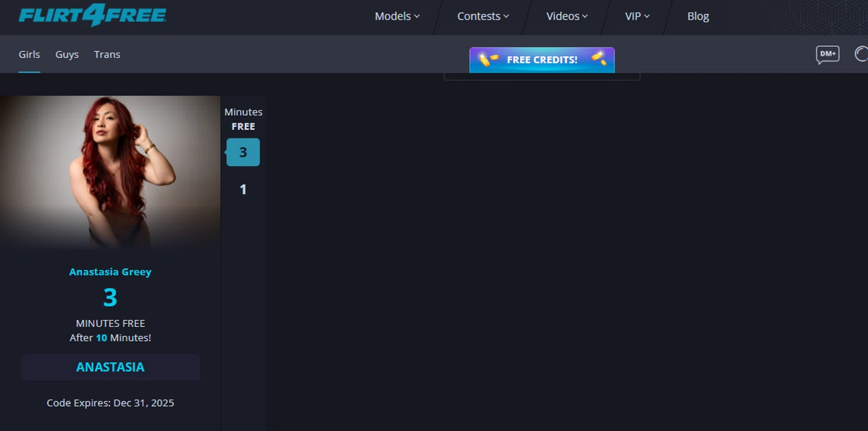Click the FREE CREDITS! banner button
868x431 pixels.
coord(542,60)
